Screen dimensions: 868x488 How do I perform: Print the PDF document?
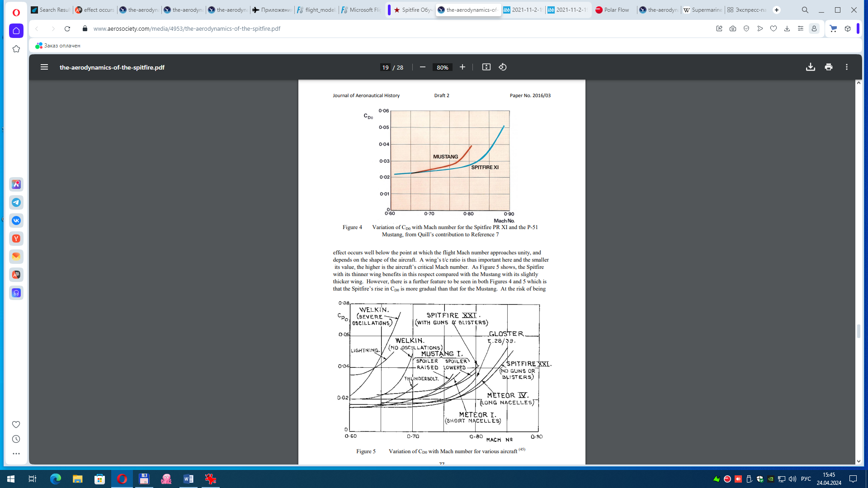tap(829, 67)
